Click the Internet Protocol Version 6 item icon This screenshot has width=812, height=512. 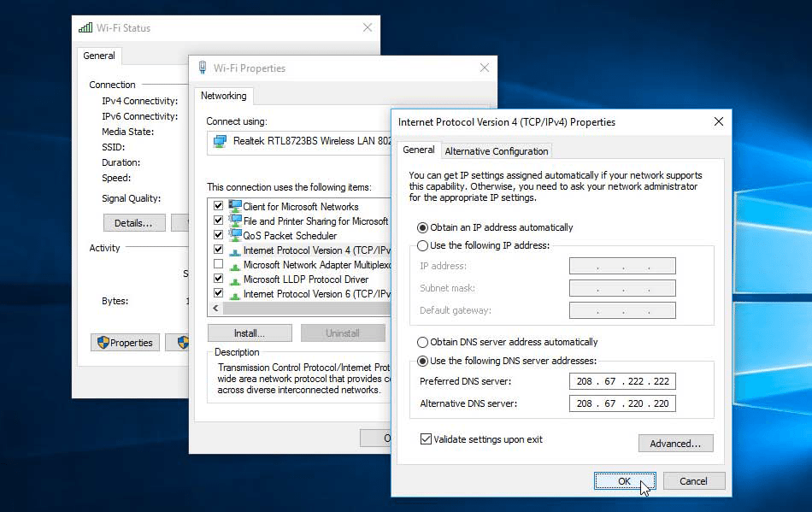[x=235, y=295]
